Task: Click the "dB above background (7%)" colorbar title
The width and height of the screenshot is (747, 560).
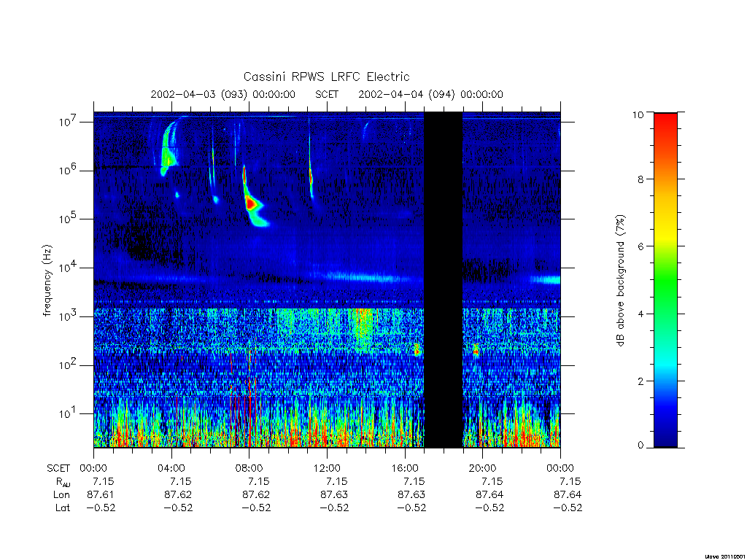Action: [x=620, y=280]
